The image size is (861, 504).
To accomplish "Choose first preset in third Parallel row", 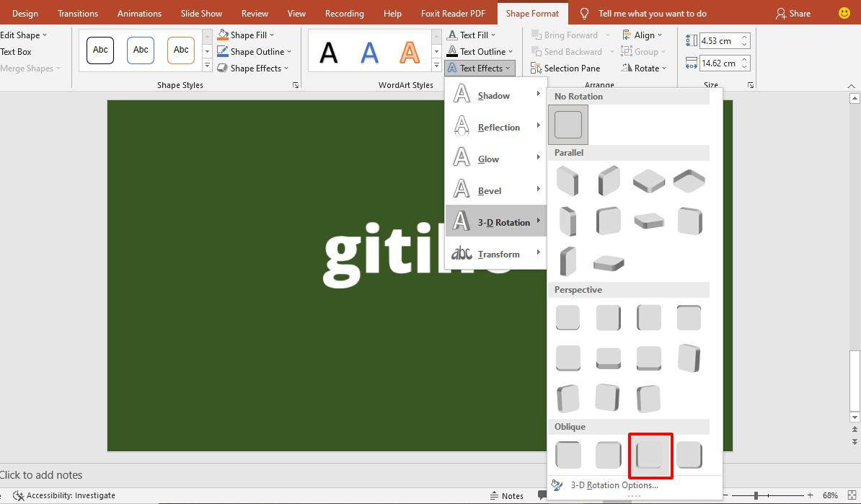I will [568, 262].
